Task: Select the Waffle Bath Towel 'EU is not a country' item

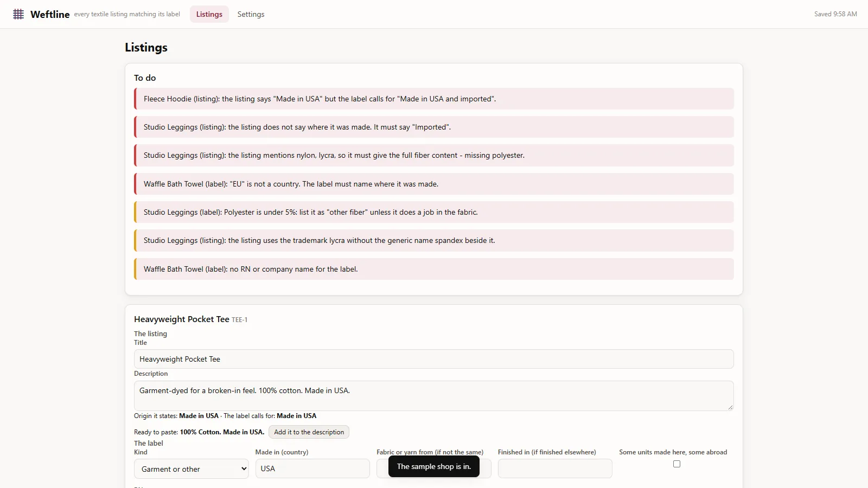Action: click(434, 184)
